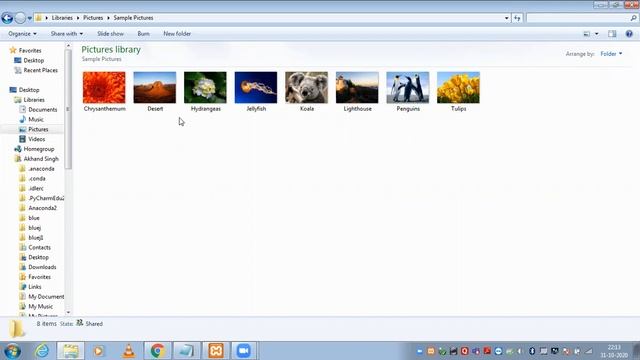Select the Tulips picture thumbnail

(x=458, y=87)
